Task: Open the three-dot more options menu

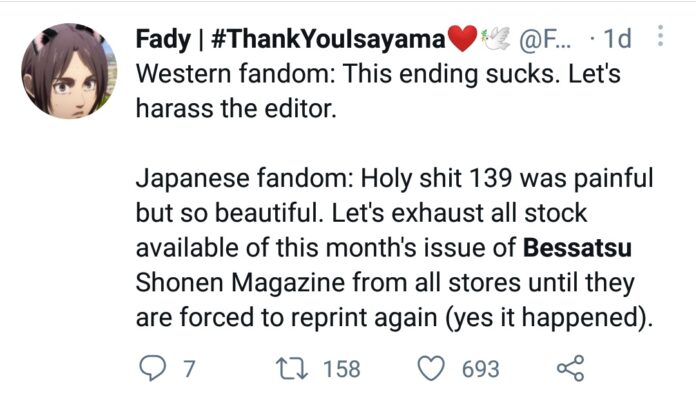Action: [x=660, y=36]
